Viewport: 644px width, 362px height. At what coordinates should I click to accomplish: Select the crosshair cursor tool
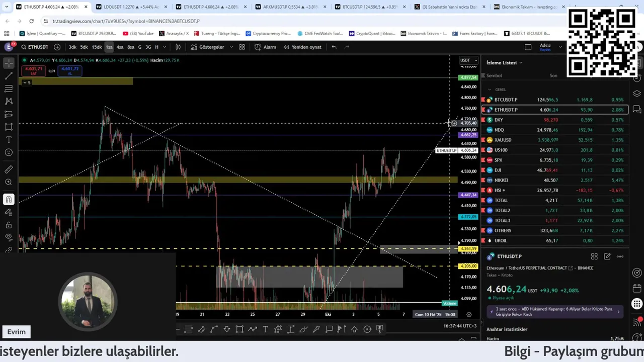tap(9, 63)
